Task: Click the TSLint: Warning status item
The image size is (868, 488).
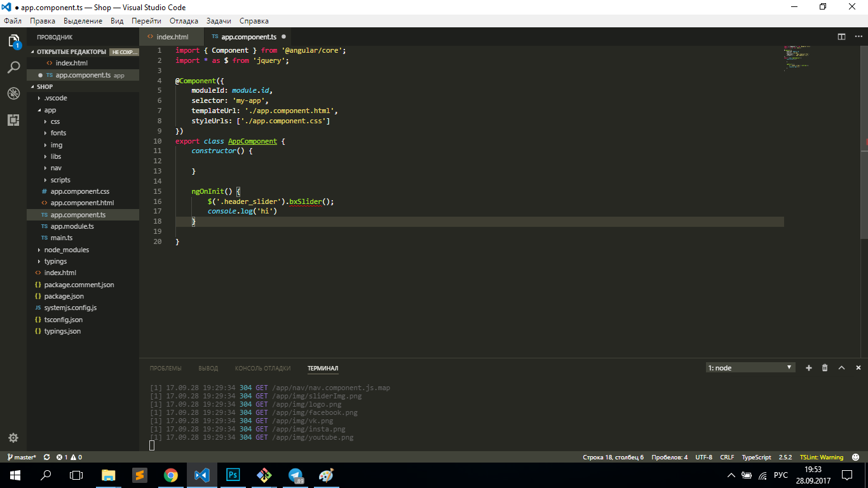Action: coord(822,457)
